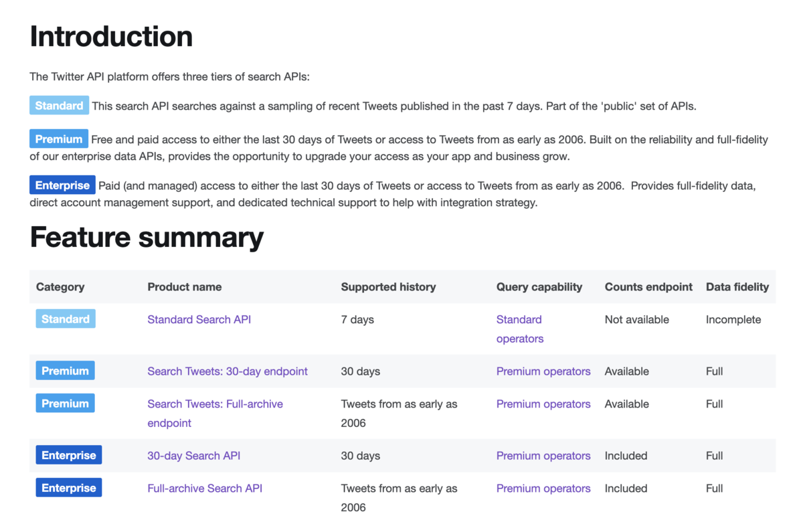Click the Standard badge in the Introduction section
Image resolution: width=803 pixels, height=532 pixels.
click(x=59, y=105)
